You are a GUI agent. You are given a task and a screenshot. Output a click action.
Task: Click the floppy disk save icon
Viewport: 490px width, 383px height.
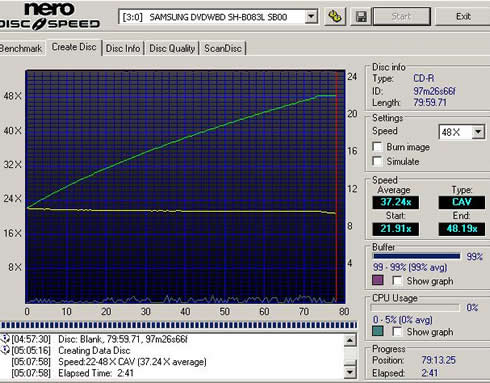(361, 16)
